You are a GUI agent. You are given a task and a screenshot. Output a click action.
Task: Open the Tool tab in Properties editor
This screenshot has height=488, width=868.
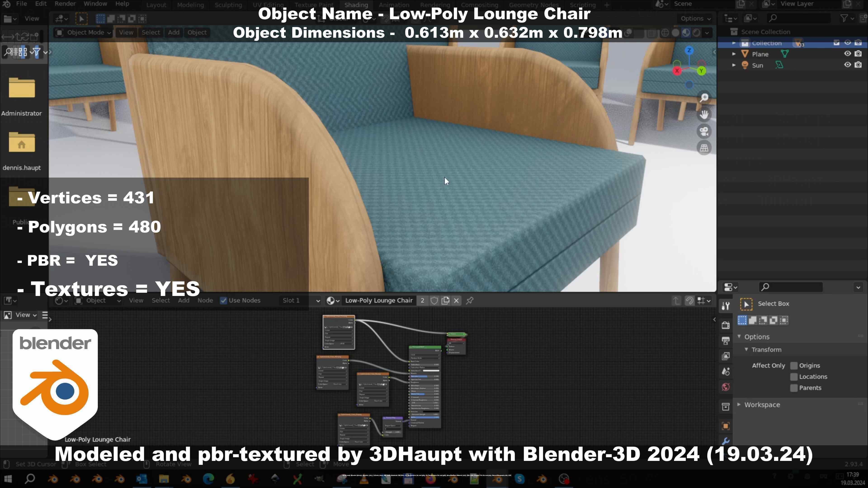pos(725,306)
